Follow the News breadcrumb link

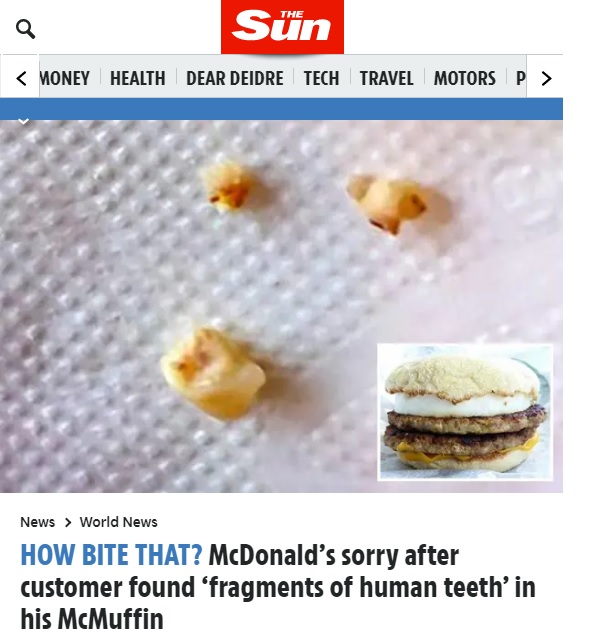coord(37,522)
